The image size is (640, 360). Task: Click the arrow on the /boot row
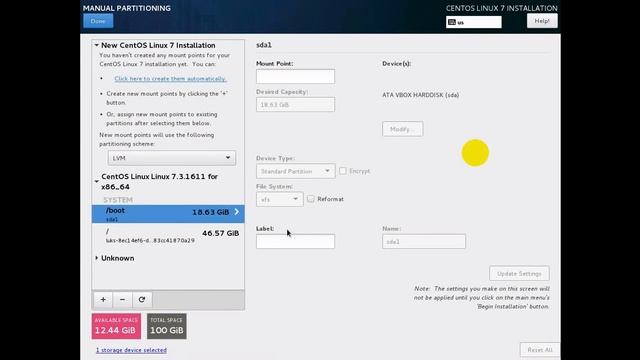237,212
